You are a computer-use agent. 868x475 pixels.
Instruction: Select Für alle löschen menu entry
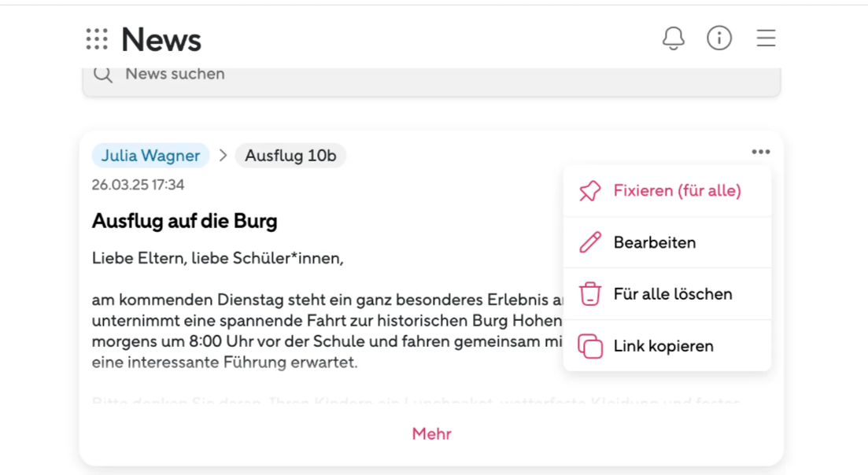[x=667, y=293]
